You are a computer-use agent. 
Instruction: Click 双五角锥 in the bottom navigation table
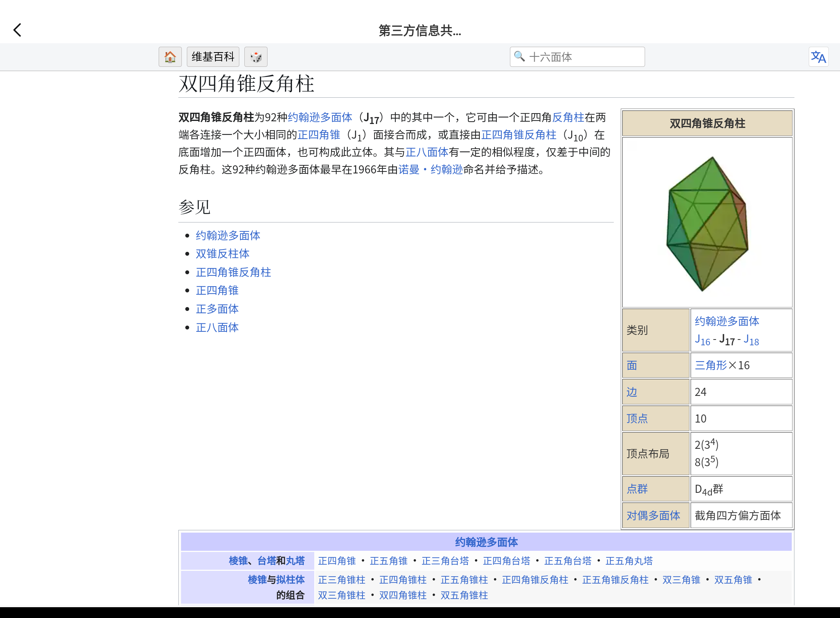point(733,580)
